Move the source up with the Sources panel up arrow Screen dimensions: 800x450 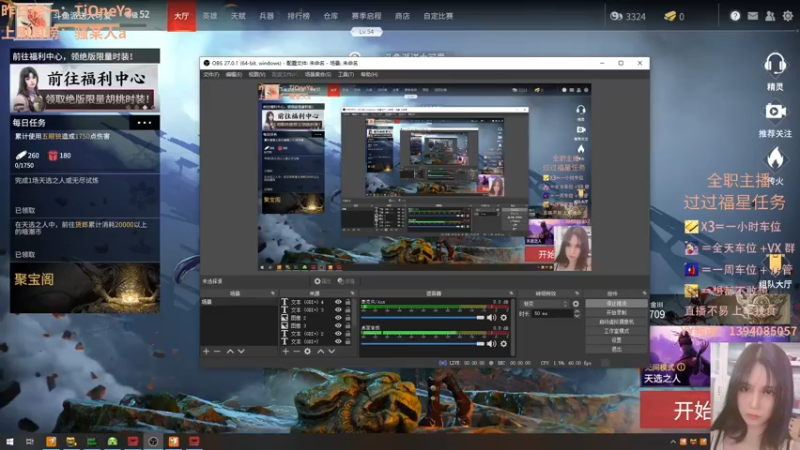[x=320, y=352]
